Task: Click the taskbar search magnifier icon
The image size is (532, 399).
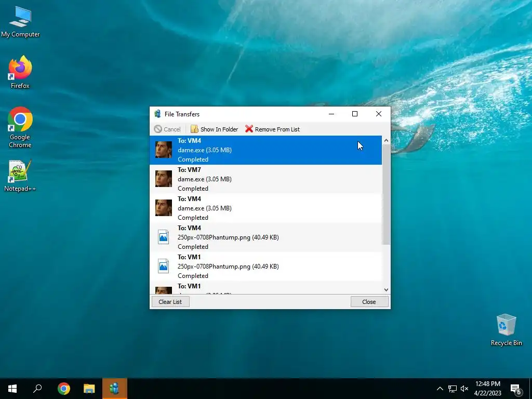Action: click(x=37, y=389)
